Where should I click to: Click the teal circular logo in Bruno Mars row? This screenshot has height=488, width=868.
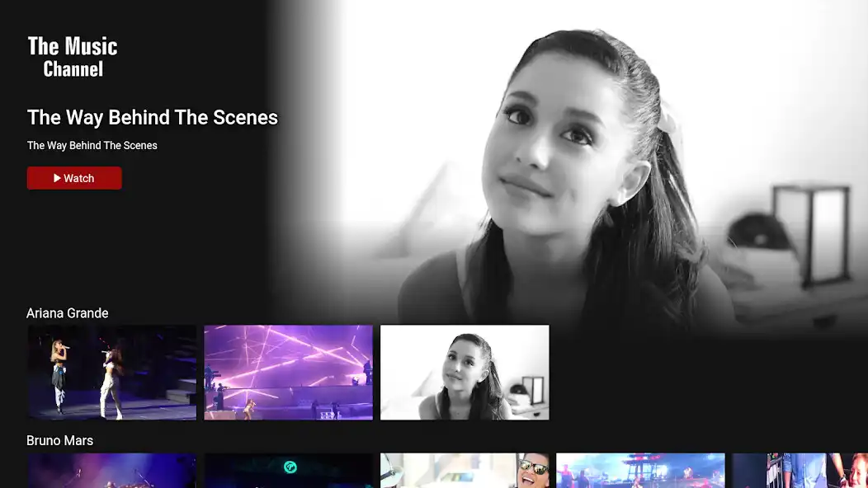coord(290,467)
